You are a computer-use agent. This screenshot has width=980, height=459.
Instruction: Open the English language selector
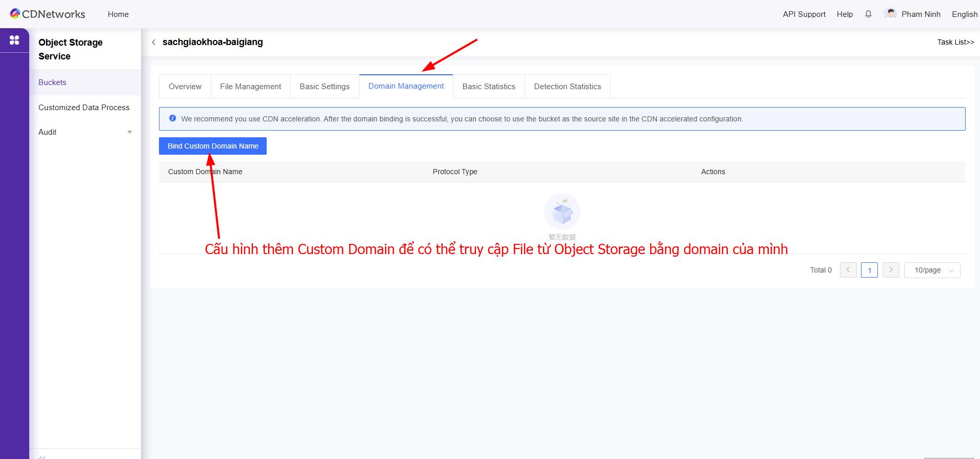click(964, 14)
